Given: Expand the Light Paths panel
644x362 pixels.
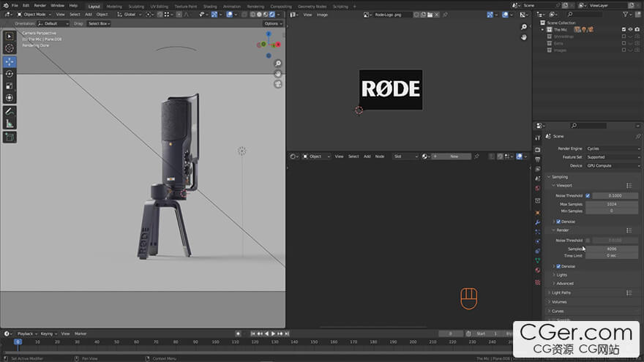Looking at the screenshot, I should [561, 293].
